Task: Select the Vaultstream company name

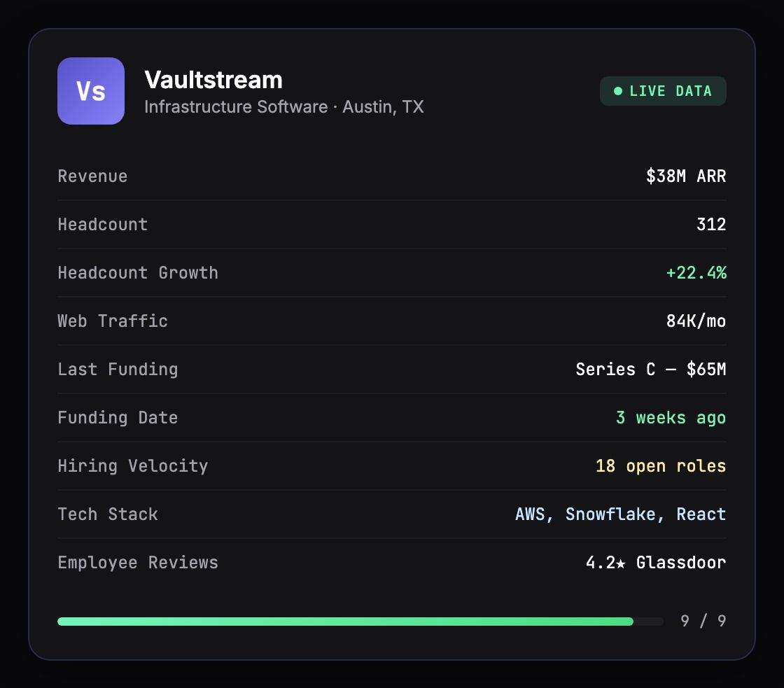Action: tap(213, 80)
